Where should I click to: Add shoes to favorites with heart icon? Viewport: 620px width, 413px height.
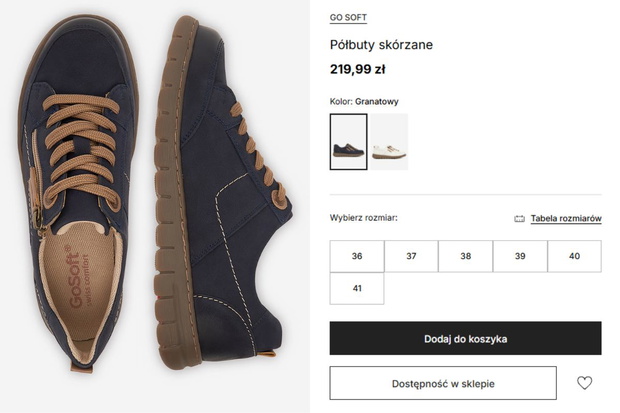pyautogui.click(x=584, y=383)
